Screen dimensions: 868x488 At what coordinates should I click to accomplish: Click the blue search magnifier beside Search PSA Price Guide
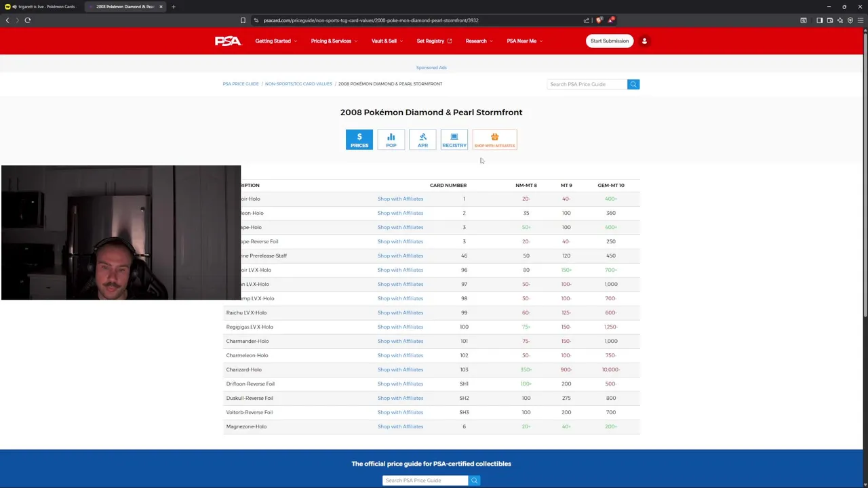tap(633, 84)
